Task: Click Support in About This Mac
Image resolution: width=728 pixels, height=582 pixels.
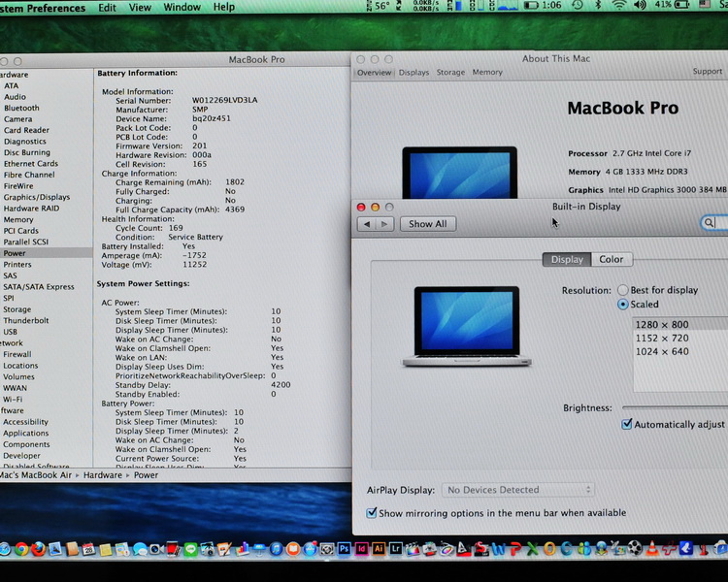Action: tap(707, 71)
